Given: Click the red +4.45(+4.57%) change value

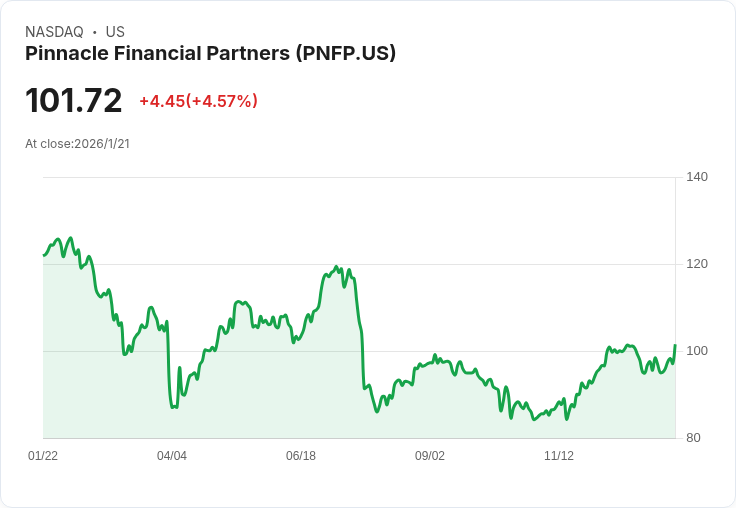Looking at the screenshot, I should [198, 101].
